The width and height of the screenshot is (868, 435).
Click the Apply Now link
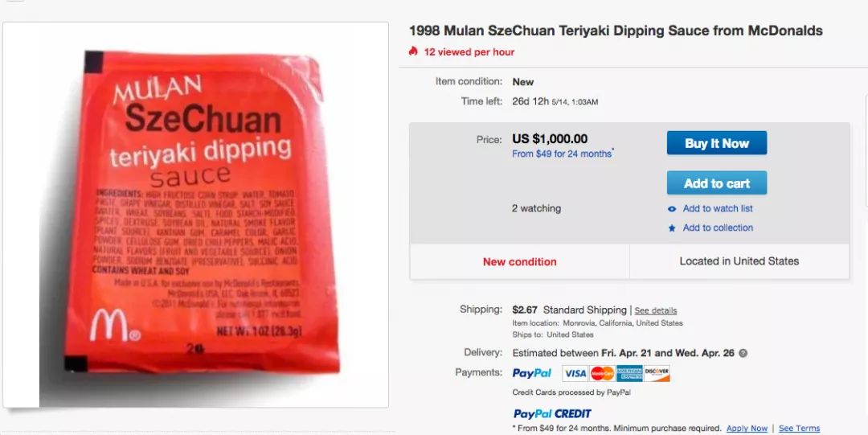click(x=747, y=429)
